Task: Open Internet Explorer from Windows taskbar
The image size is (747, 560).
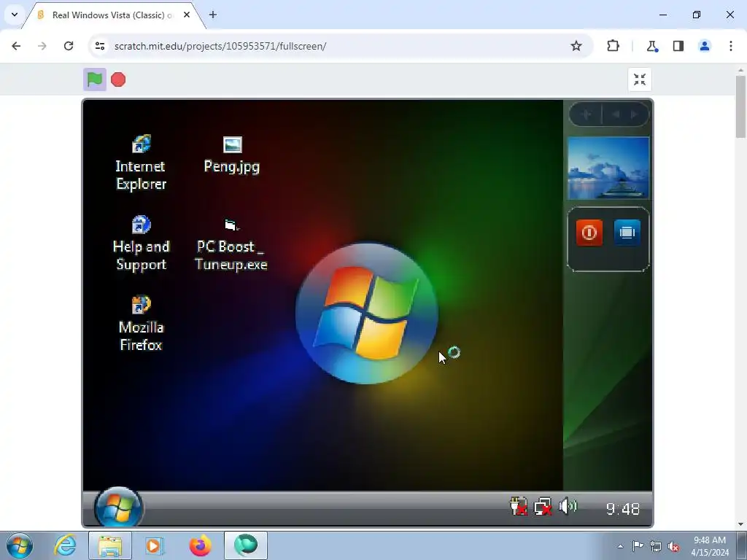Action: coord(65,545)
